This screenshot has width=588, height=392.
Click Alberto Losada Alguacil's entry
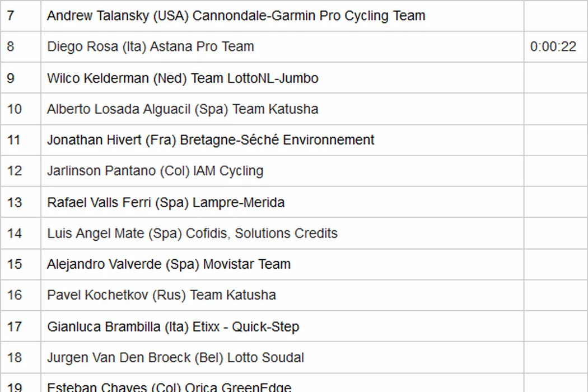tap(183, 109)
